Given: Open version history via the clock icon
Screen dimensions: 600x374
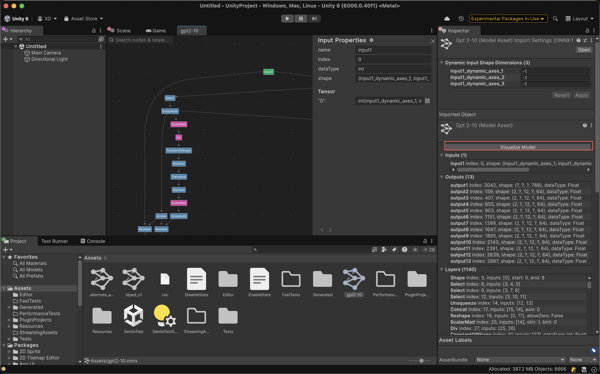Looking at the screenshot, I should click(461, 19).
